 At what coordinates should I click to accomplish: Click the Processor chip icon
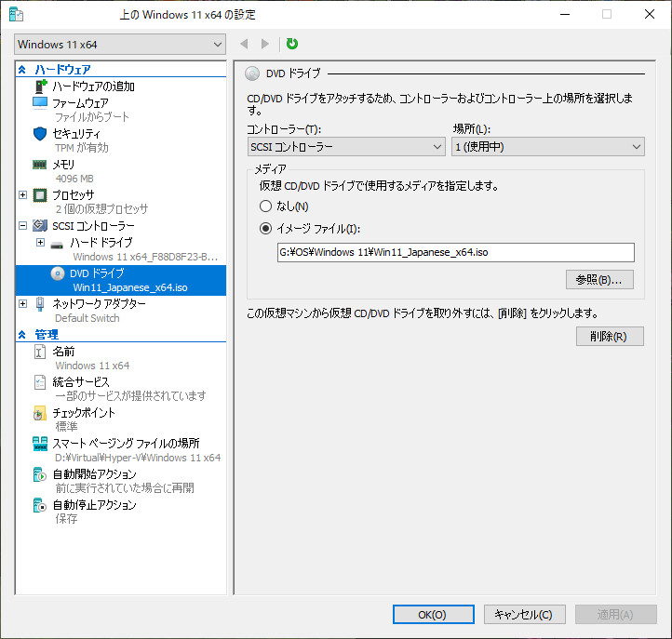(40, 195)
